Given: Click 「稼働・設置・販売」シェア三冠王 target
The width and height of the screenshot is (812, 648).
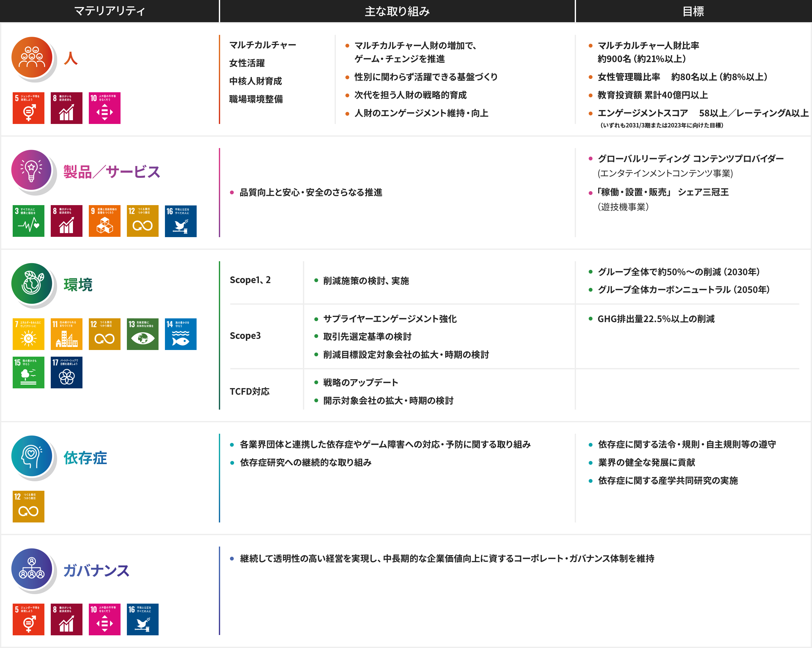Looking at the screenshot, I should click(x=663, y=192).
